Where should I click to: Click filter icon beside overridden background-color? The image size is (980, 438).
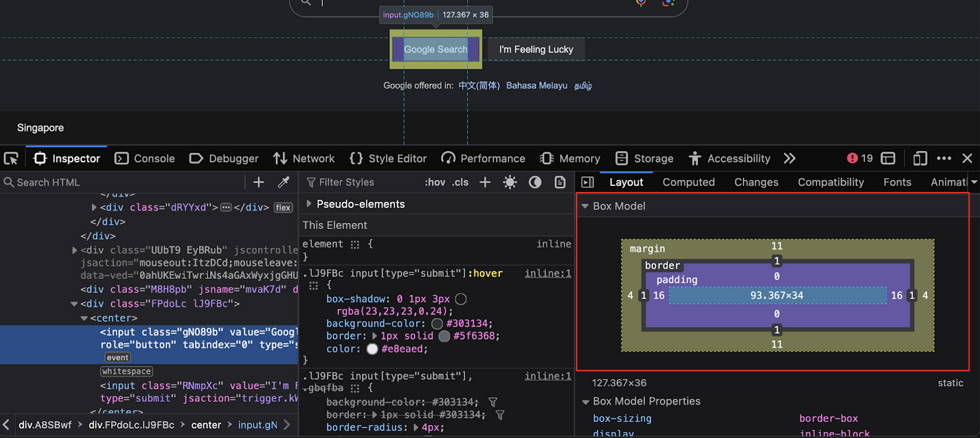(x=493, y=402)
